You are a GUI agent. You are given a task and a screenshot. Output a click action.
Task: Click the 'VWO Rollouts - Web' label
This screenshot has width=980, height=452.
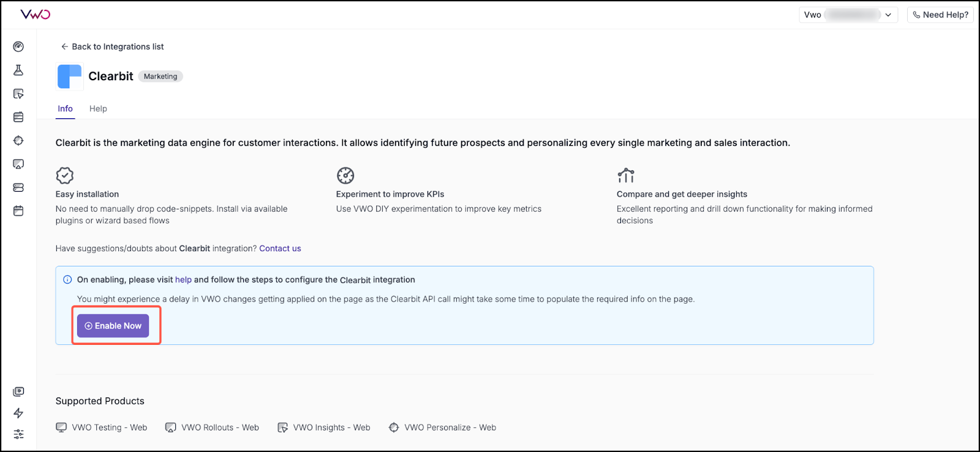[220, 428]
